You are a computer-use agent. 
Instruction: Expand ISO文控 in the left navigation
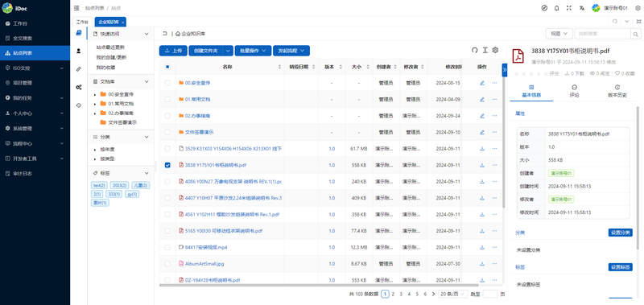coord(35,68)
